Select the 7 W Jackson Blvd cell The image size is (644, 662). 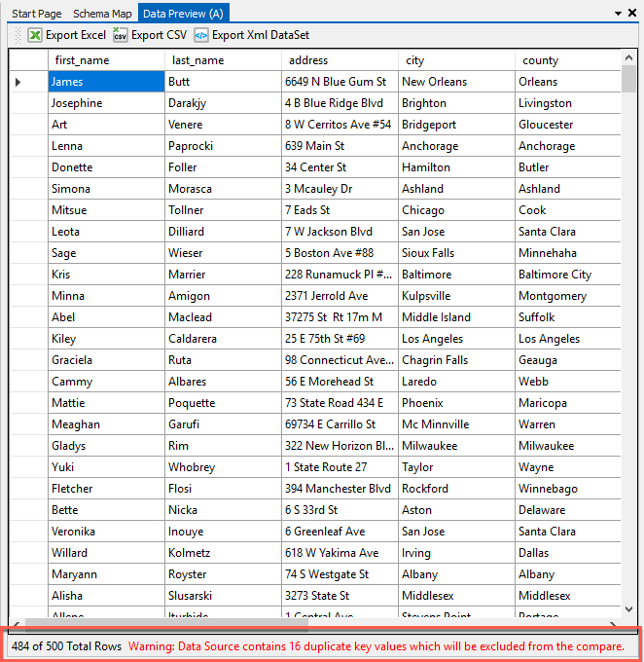click(340, 232)
